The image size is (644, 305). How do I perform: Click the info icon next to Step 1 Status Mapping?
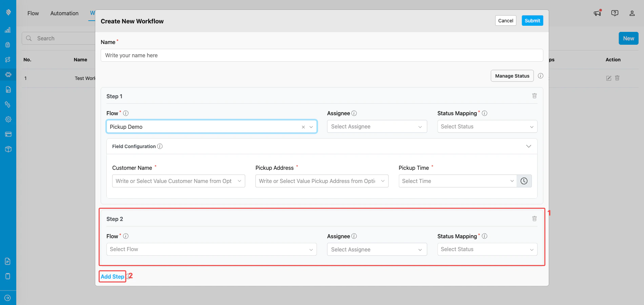point(485,113)
